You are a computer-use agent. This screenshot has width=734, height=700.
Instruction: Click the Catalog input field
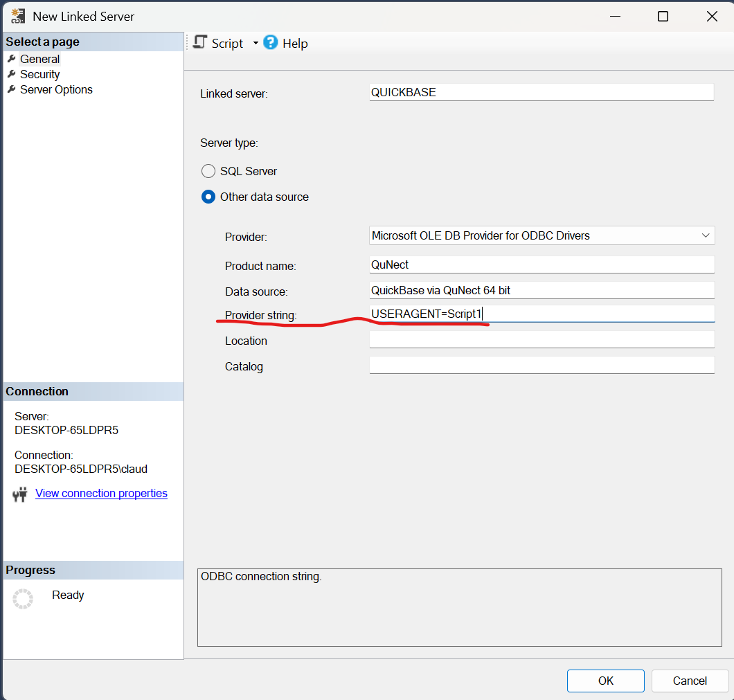[541, 365]
